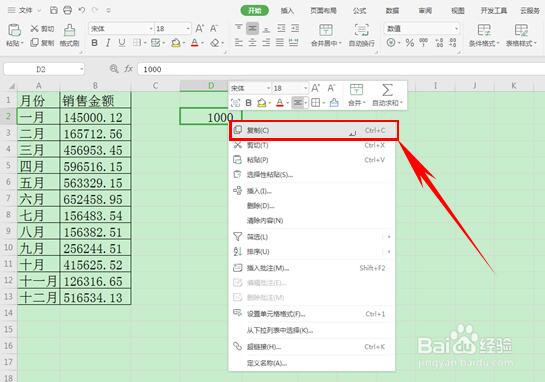The height and width of the screenshot is (382, 545).
Task: Click the eraser clear-format icon in ribbon
Action: tap(215, 43)
